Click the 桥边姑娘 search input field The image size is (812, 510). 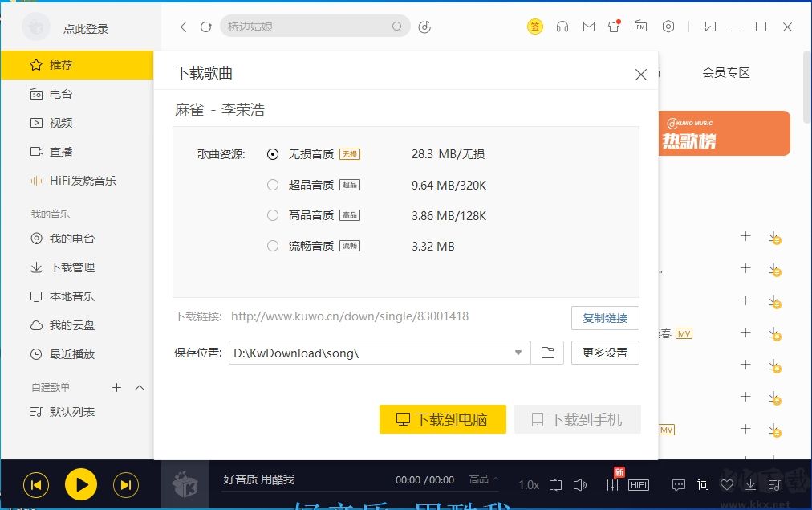pyautogui.click(x=313, y=26)
